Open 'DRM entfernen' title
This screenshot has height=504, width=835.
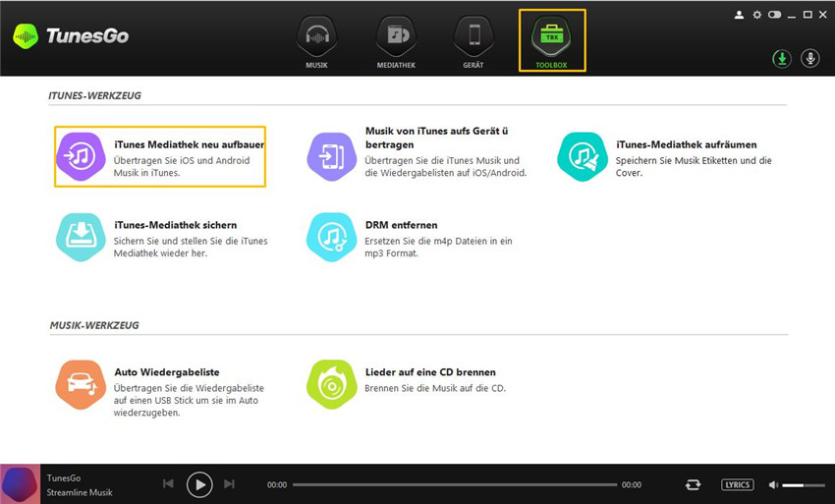click(401, 225)
